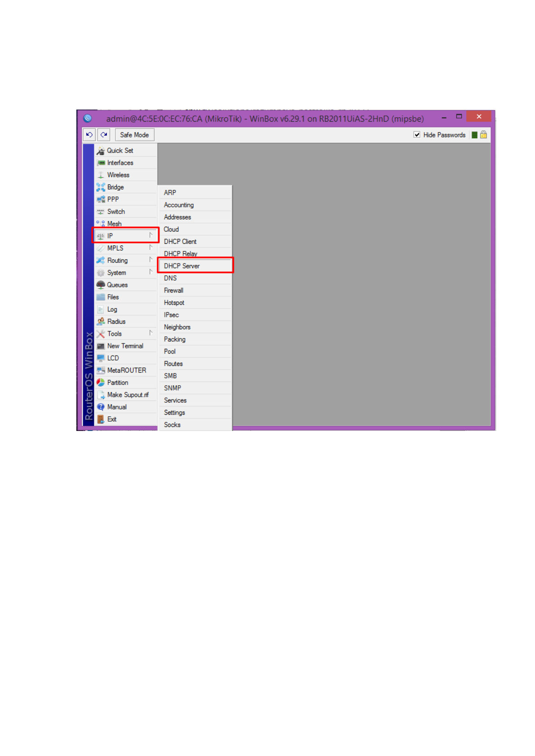Expand the MPLS submenu arrow
This screenshot has height=756, width=535.
click(x=151, y=247)
